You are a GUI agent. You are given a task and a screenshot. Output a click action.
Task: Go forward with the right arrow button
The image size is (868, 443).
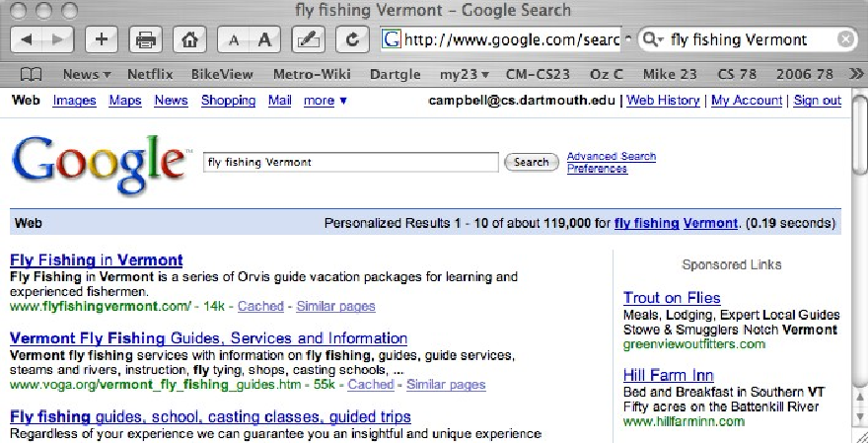[57, 39]
